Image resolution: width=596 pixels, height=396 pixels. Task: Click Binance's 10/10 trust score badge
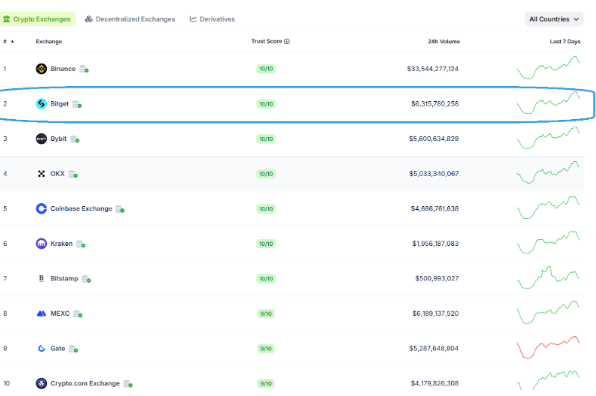click(266, 69)
